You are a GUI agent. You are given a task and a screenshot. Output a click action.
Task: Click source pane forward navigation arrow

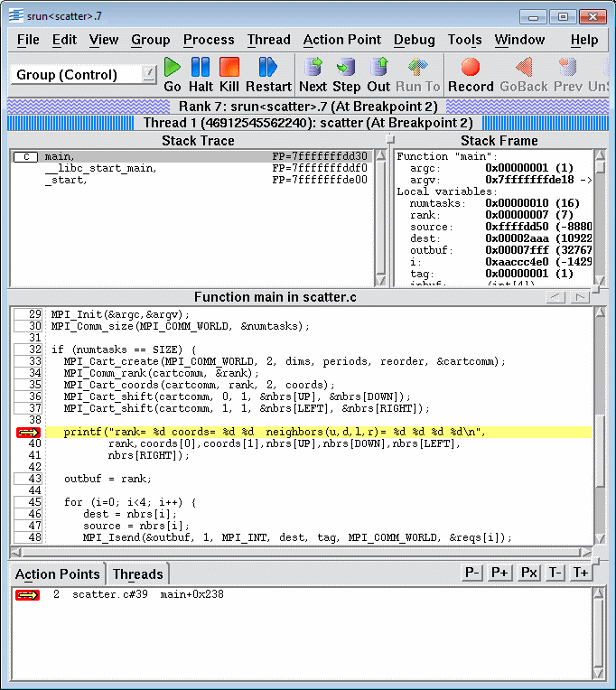point(580,298)
